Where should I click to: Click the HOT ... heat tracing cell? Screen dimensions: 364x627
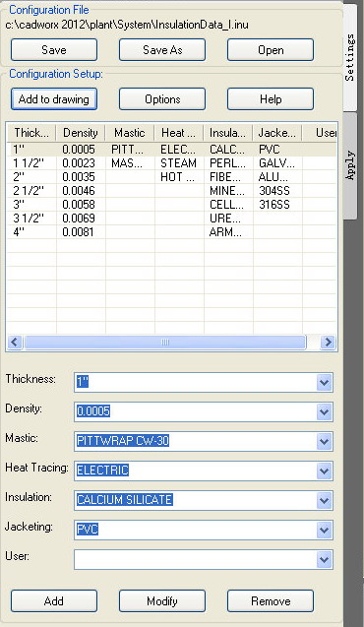coord(178,177)
